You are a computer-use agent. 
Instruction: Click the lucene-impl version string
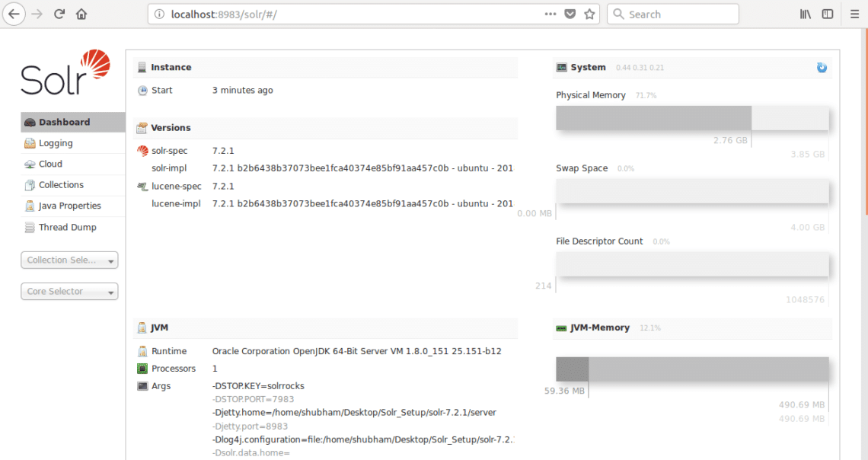362,203
